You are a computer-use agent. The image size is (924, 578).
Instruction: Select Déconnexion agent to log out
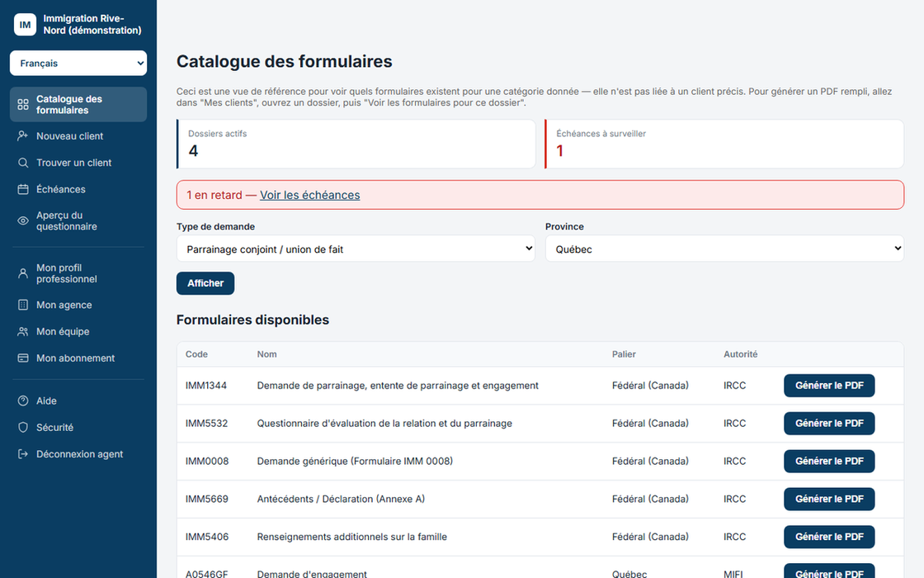point(78,454)
